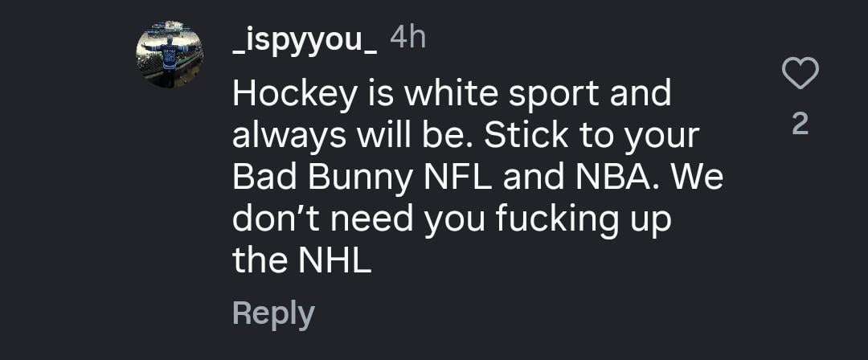Like the comment with heart icon
Image resolution: width=868 pixels, height=360 pixels.
coord(800,75)
